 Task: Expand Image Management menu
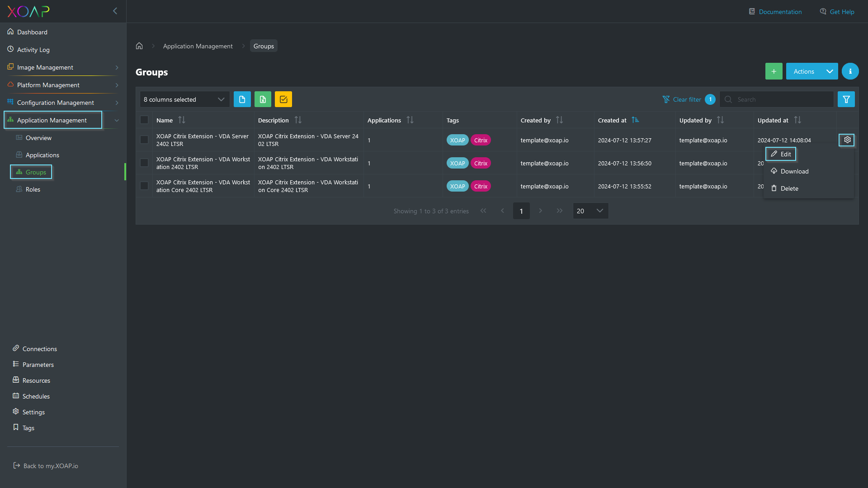click(63, 67)
